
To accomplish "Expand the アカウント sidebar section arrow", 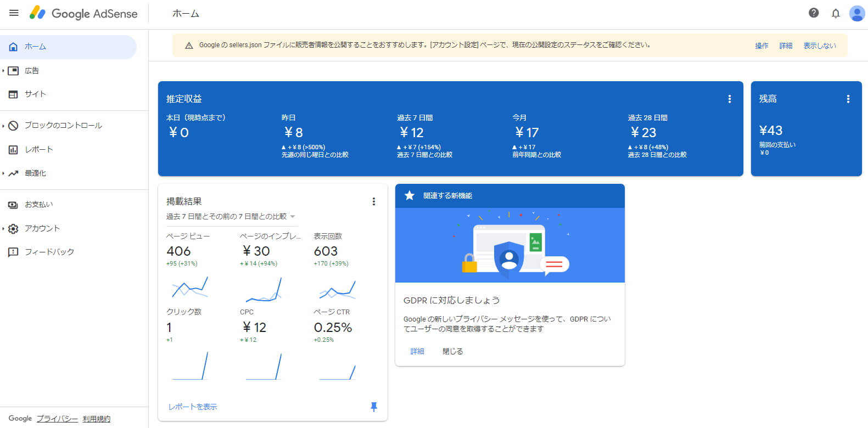I will tap(3, 228).
